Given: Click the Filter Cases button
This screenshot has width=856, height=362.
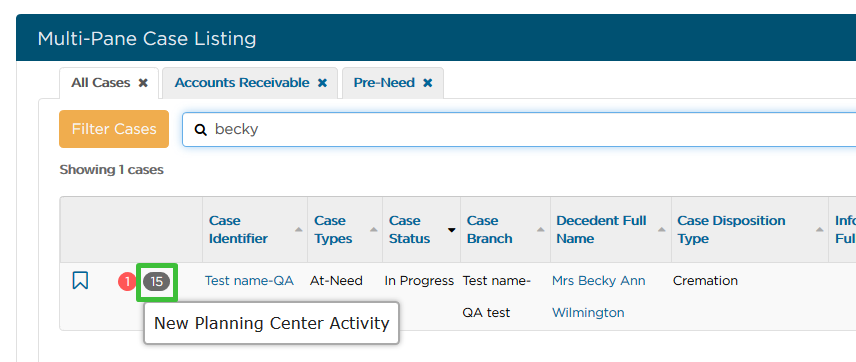Looking at the screenshot, I should click(114, 129).
